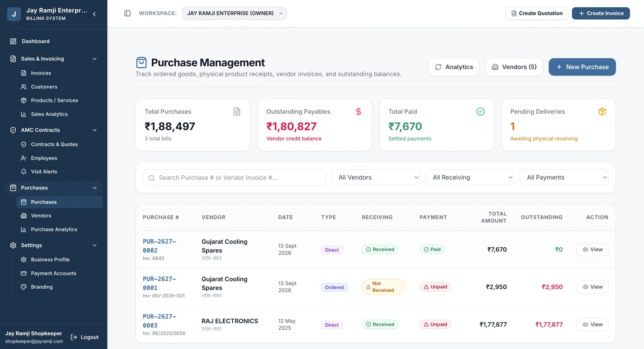This screenshot has height=349, width=644.
Task: View purchase PUR-2627-0002 details
Action: [x=592, y=250]
